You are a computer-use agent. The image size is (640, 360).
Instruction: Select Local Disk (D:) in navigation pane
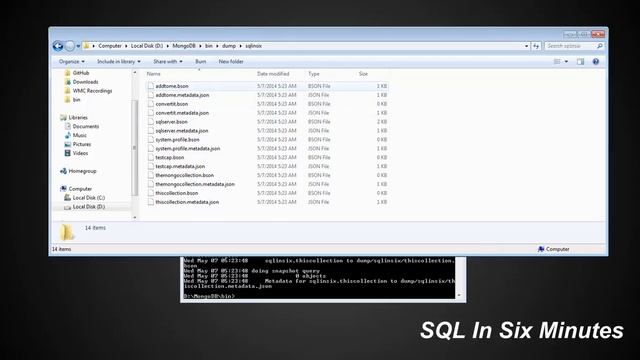click(x=89, y=207)
